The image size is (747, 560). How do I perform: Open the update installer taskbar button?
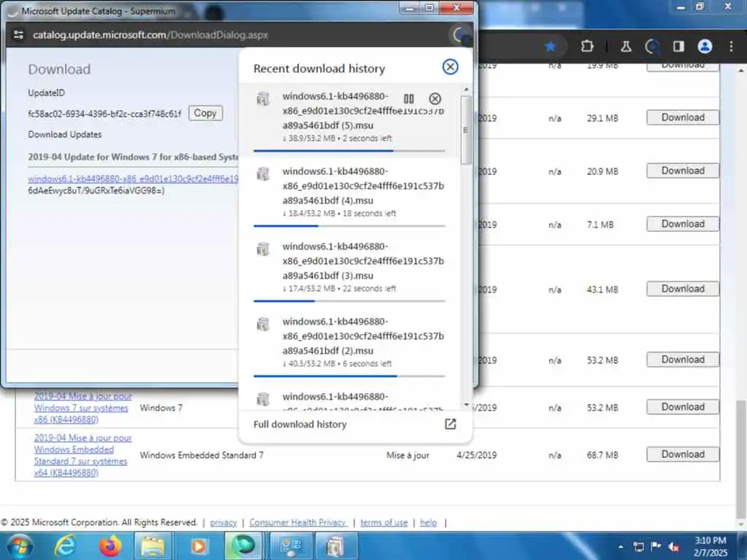click(336, 545)
